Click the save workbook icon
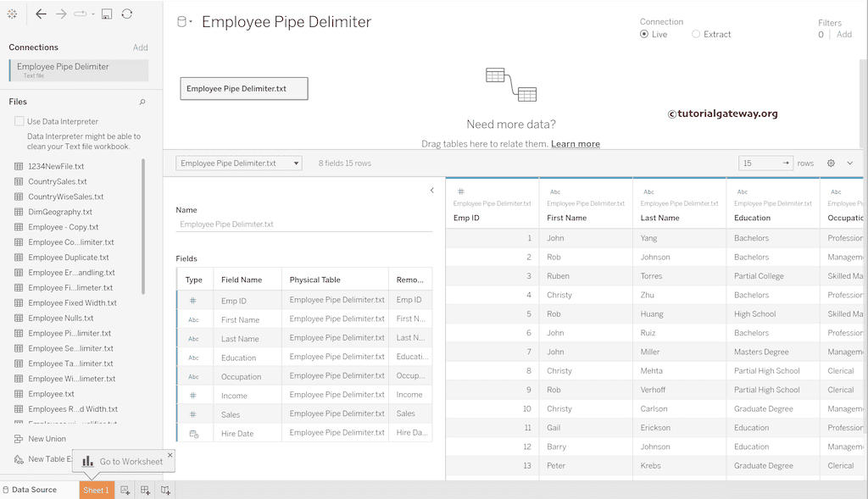 [107, 14]
